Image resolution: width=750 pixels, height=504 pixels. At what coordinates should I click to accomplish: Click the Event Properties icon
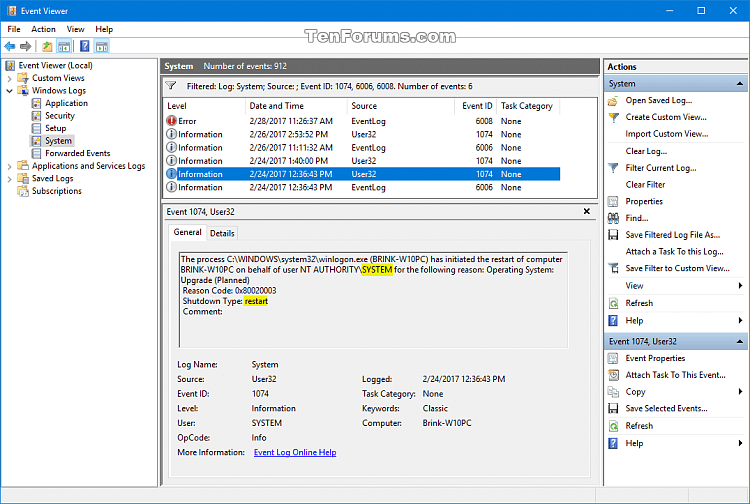coord(613,358)
